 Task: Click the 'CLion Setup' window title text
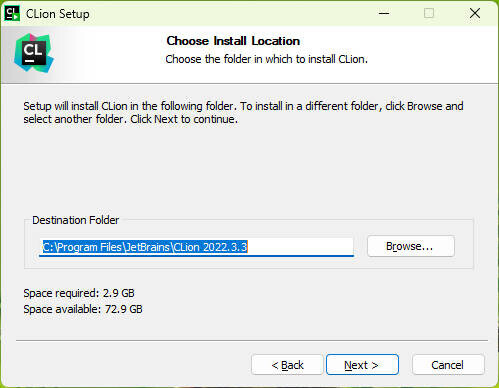58,14
